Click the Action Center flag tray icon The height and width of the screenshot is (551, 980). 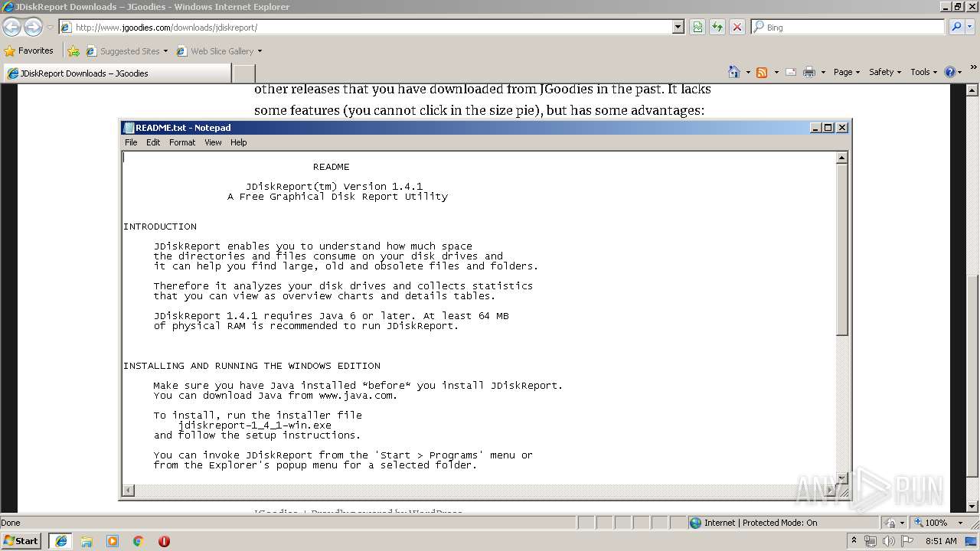point(906,541)
